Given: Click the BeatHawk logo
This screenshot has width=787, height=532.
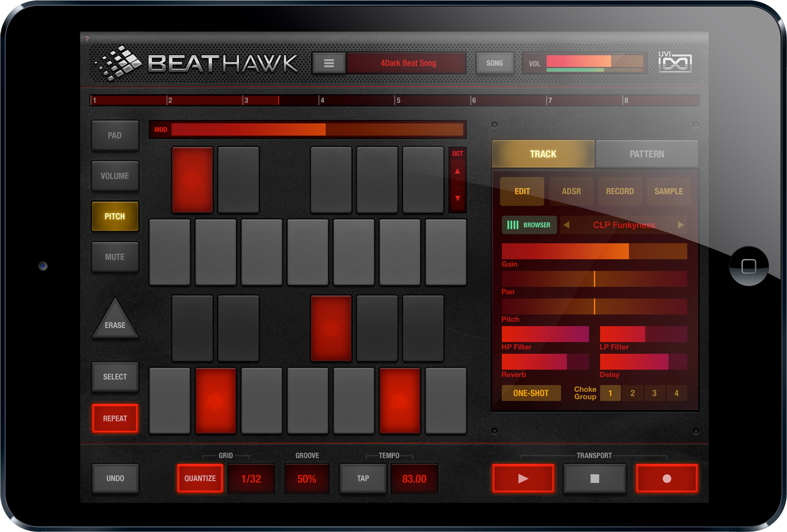Looking at the screenshot, I should click(196, 63).
